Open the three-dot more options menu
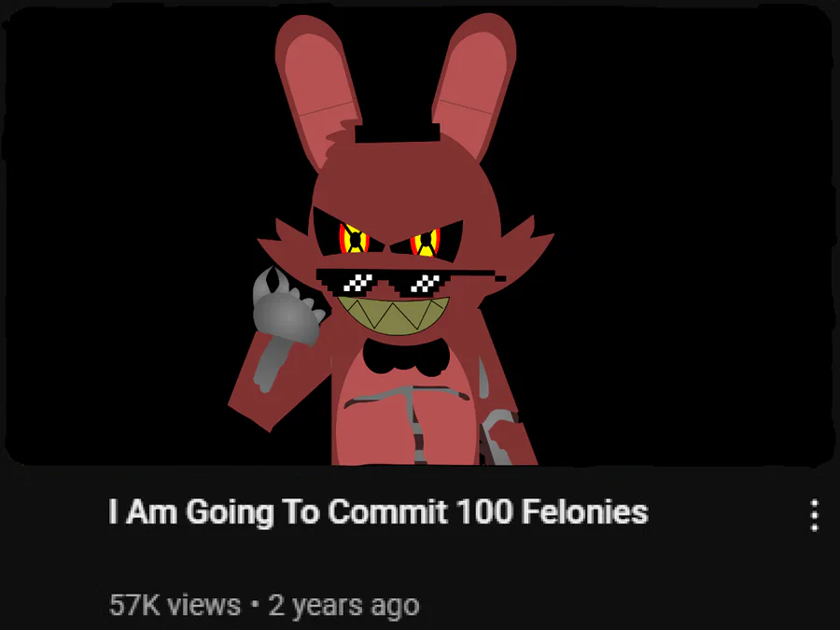 point(814,515)
